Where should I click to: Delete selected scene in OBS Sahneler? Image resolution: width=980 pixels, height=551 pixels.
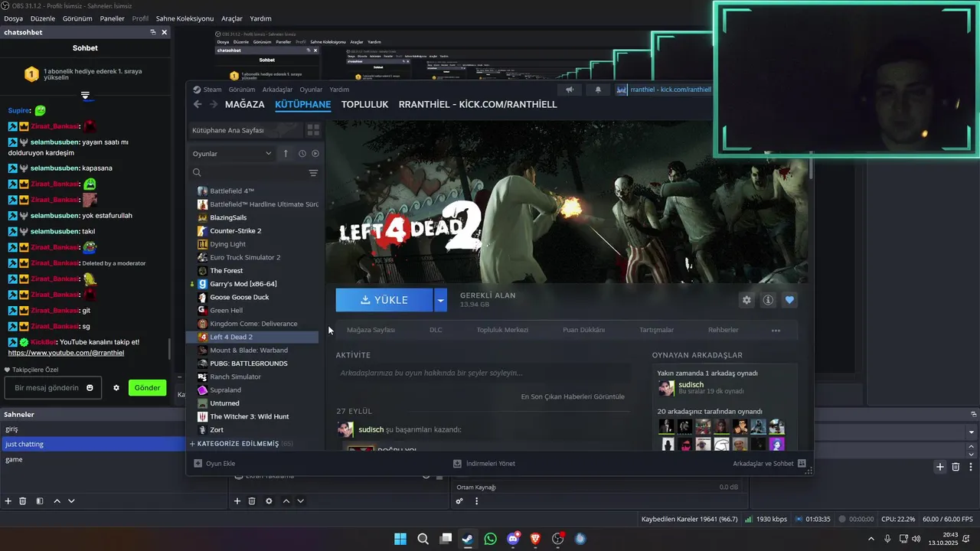point(23,501)
